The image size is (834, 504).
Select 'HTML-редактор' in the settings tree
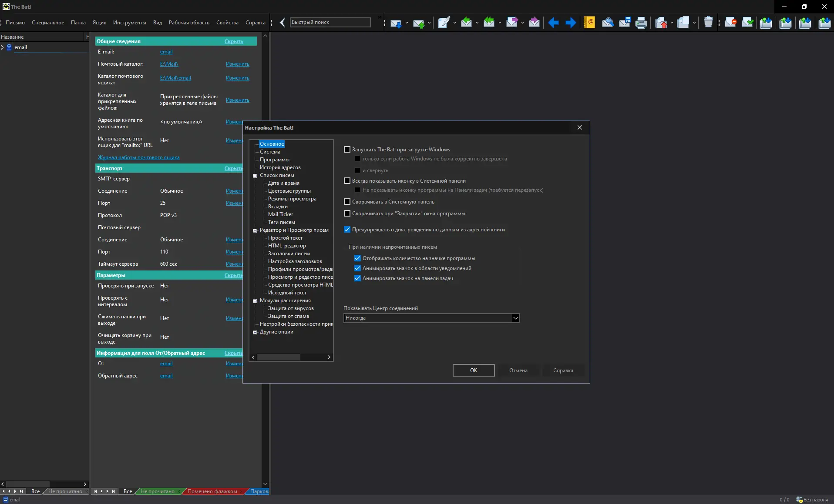287,246
